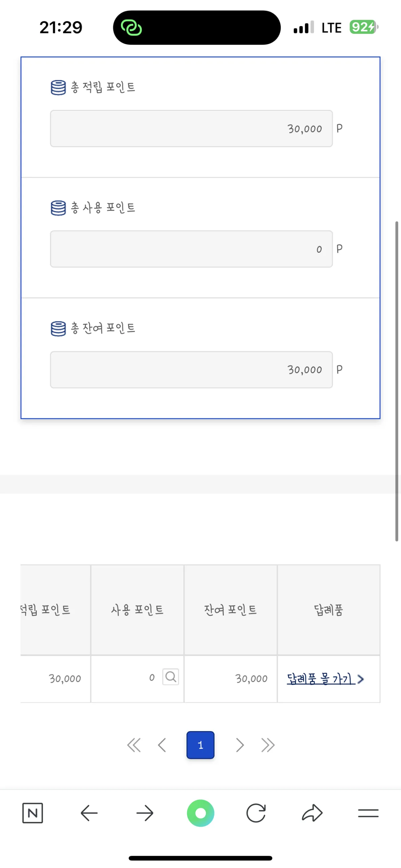Go forward using the right arrow

145,813
